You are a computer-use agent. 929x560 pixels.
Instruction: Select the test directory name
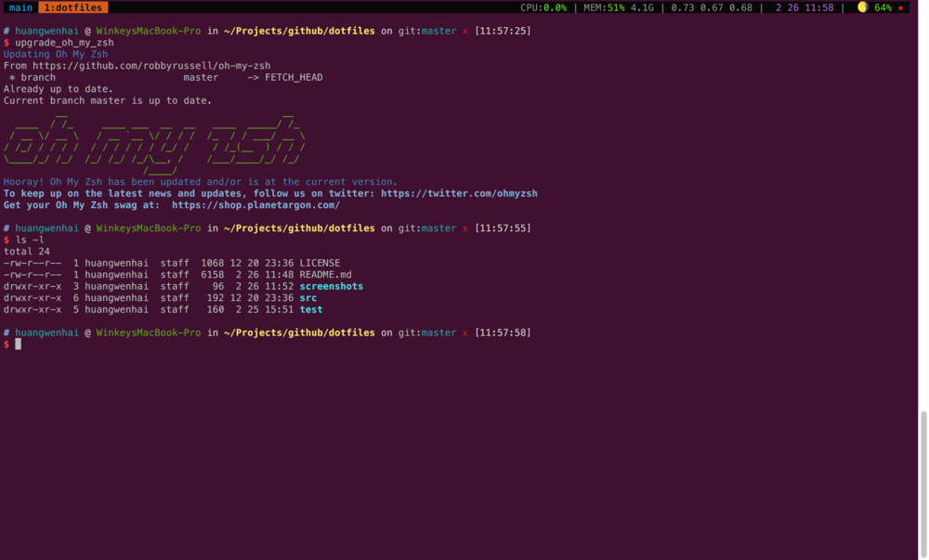311,309
